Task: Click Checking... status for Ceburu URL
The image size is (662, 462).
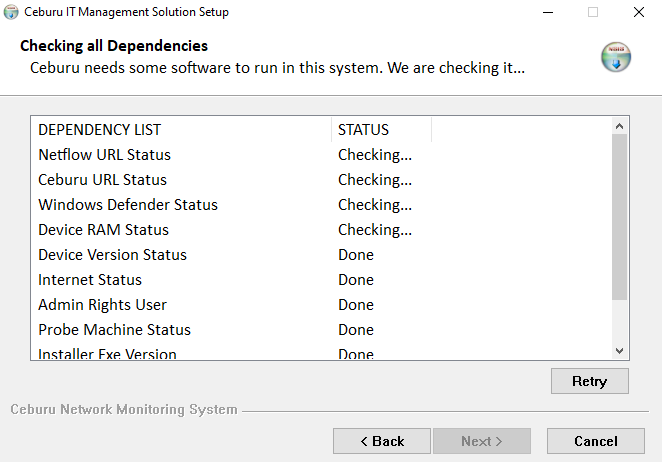Action: 374,180
